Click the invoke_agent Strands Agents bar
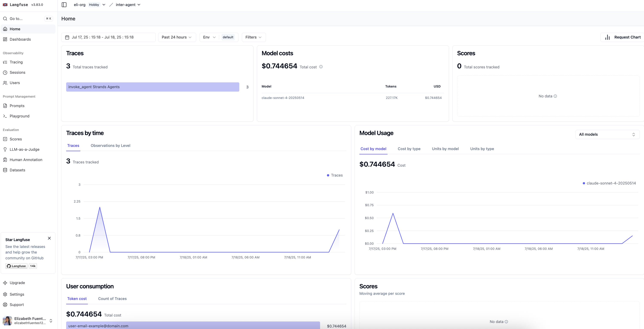The width and height of the screenshot is (644, 329). (153, 87)
